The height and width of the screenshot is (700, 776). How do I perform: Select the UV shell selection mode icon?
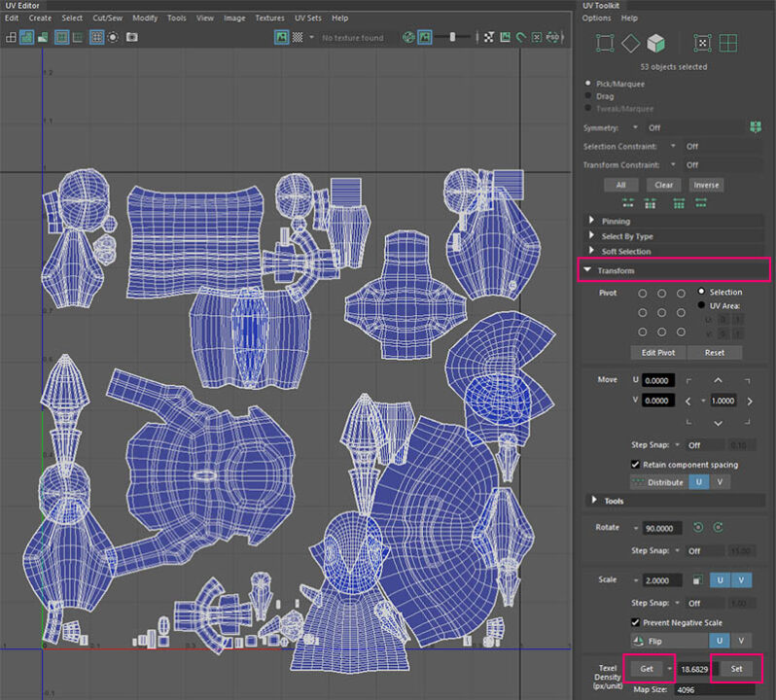pyautogui.click(x=702, y=43)
